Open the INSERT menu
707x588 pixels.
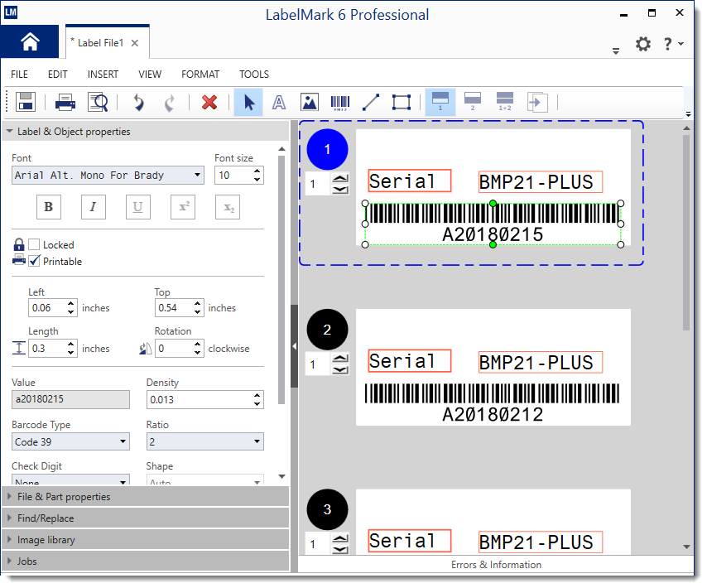[x=103, y=75]
